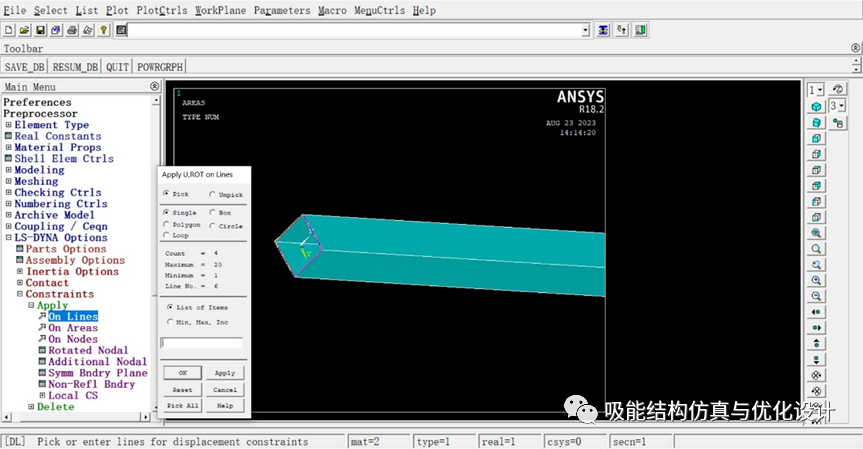Click Cancel in the picking dialog
Image resolution: width=863 pixels, height=449 pixels.
click(225, 390)
